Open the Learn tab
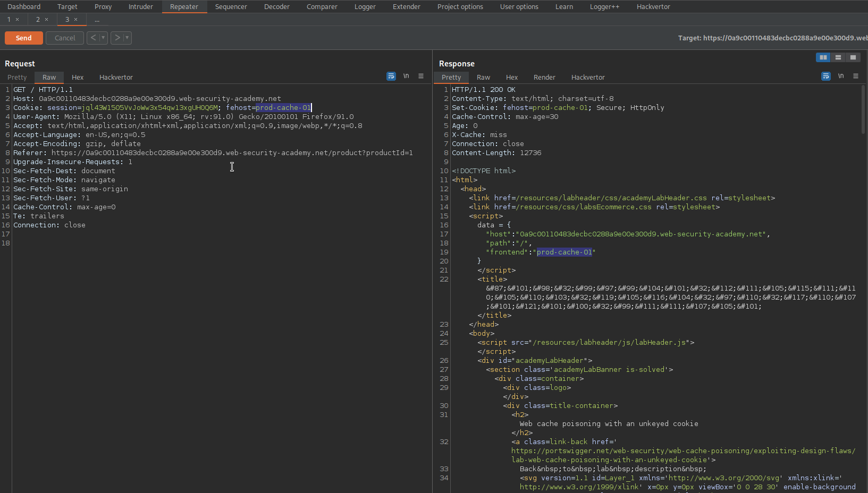This screenshot has width=868, height=493. pos(564,6)
